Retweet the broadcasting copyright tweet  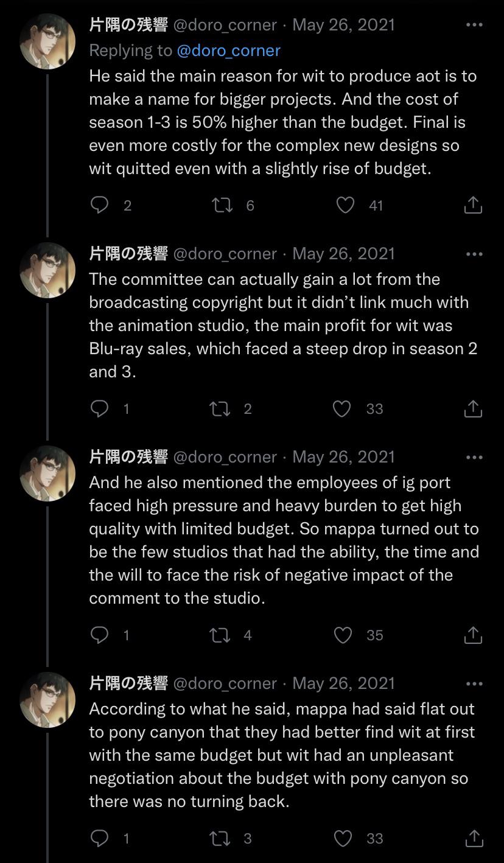(219, 408)
